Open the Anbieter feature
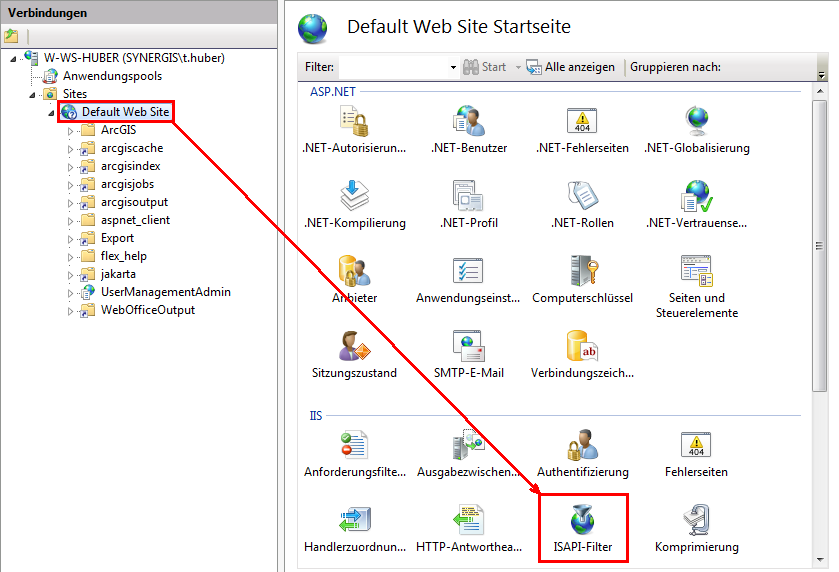This screenshot has width=839, height=572. click(x=354, y=279)
